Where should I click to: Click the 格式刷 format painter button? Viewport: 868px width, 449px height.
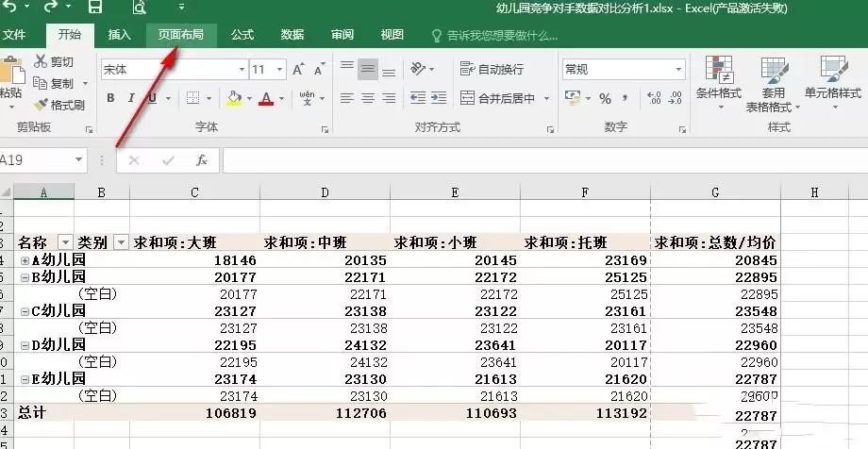[x=59, y=105]
